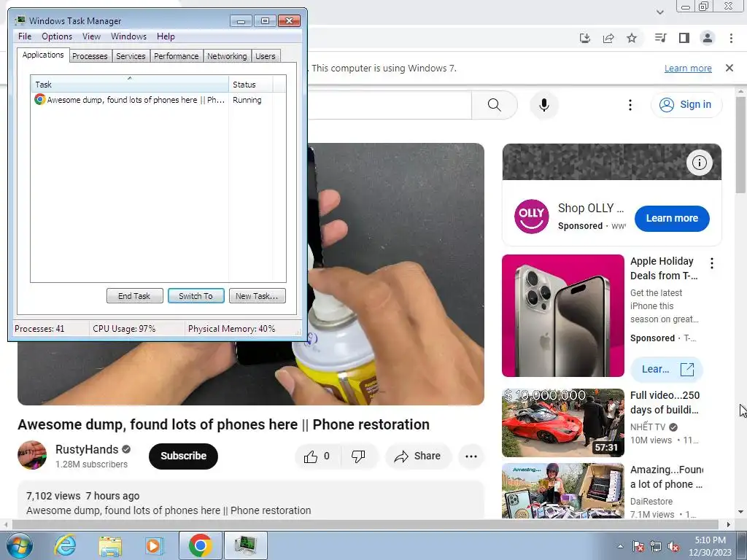Switch to the Performance tab
The image size is (747, 560).
177,56
